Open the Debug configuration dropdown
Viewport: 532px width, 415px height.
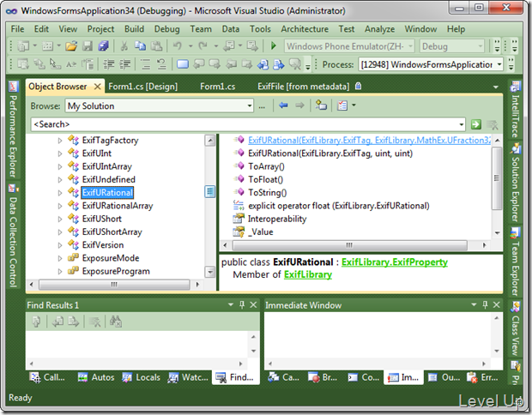click(481, 45)
